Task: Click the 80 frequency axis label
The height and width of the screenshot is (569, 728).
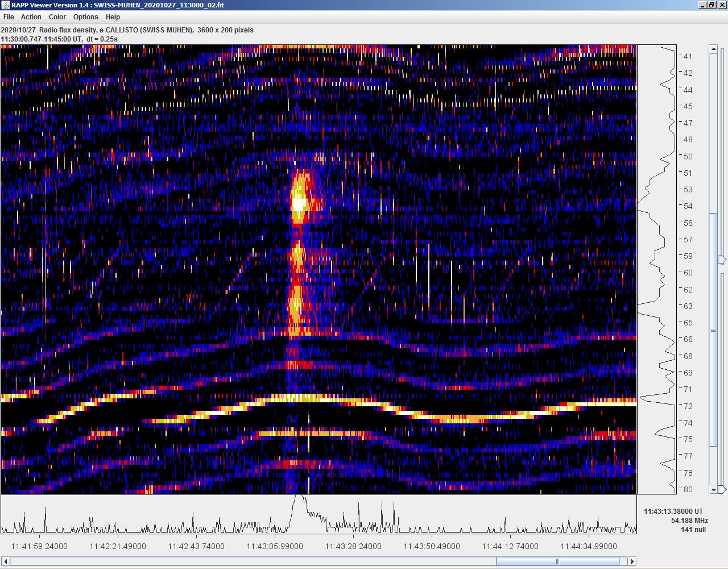Action: (688, 489)
